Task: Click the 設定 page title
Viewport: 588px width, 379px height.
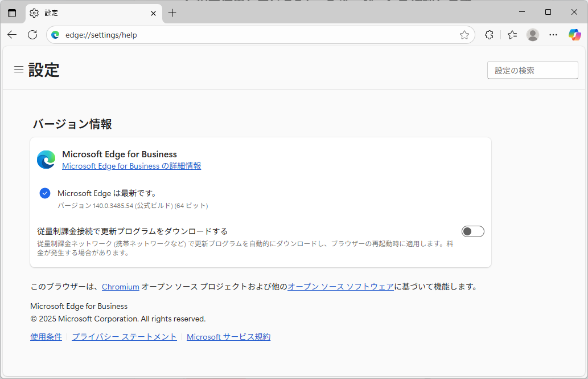Action: (44, 70)
